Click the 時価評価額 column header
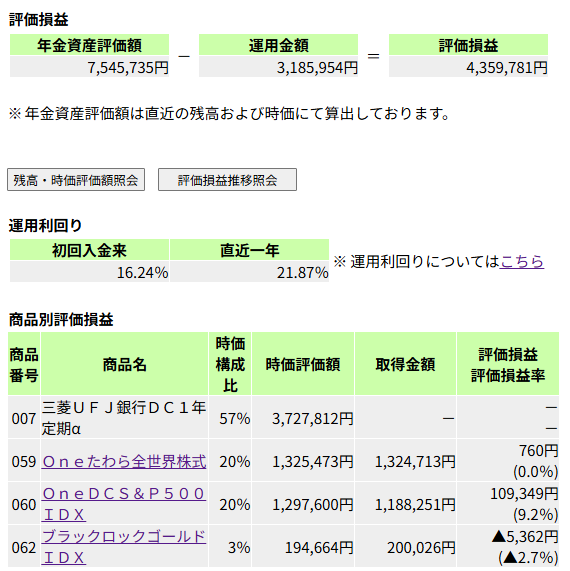Screen dimensions: 570x571 pos(303,364)
